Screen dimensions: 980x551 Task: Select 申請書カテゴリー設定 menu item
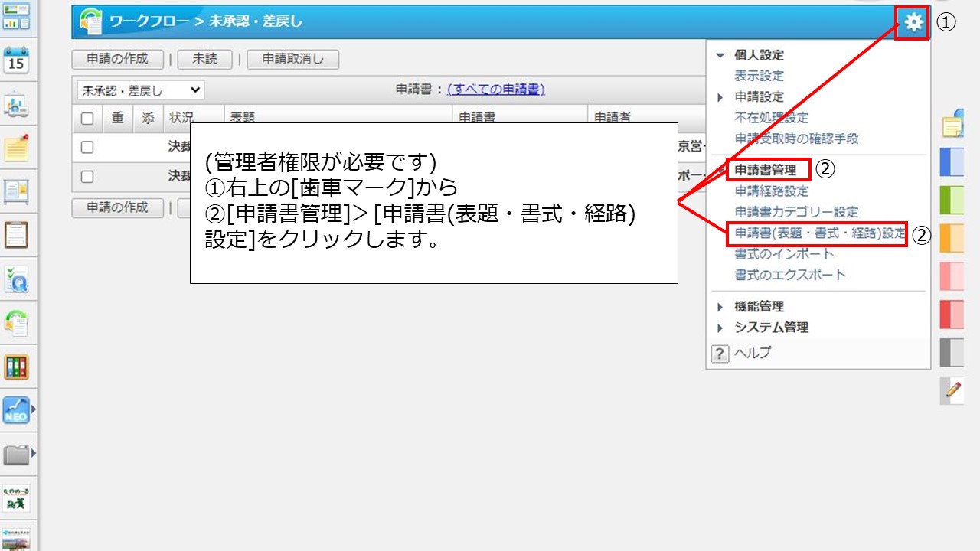(796, 211)
